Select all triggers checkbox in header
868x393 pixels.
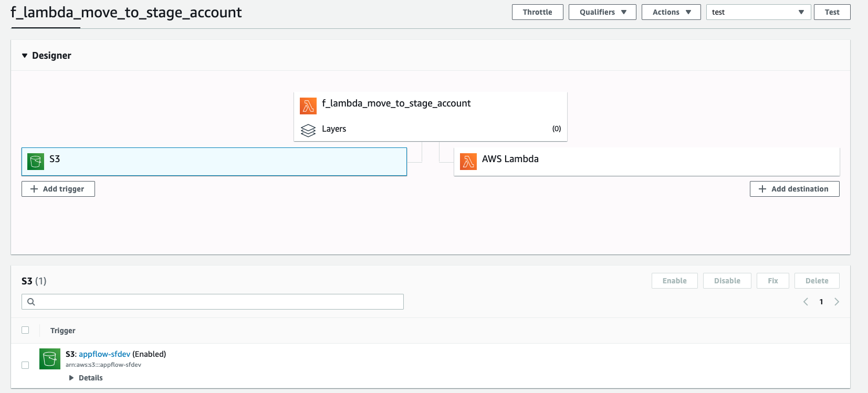tap(25, 330)
